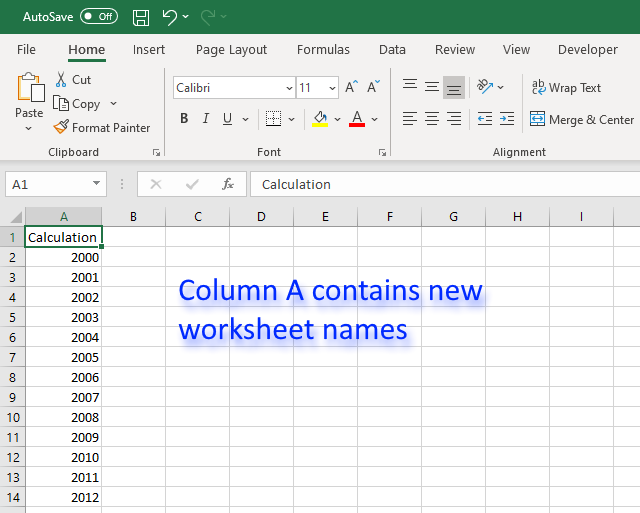The image size is (640, 513).
Task: Open the Calibri font name dropdown
Action: click(289, 88)
